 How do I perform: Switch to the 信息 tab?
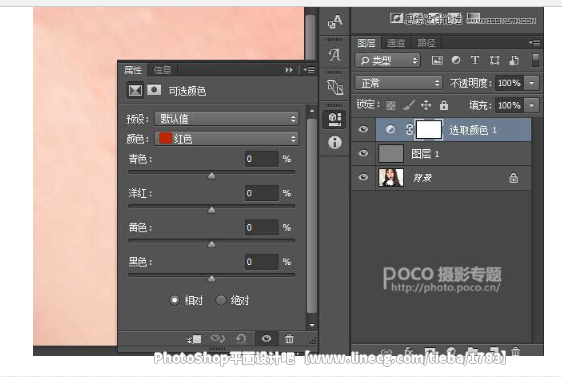162,70
